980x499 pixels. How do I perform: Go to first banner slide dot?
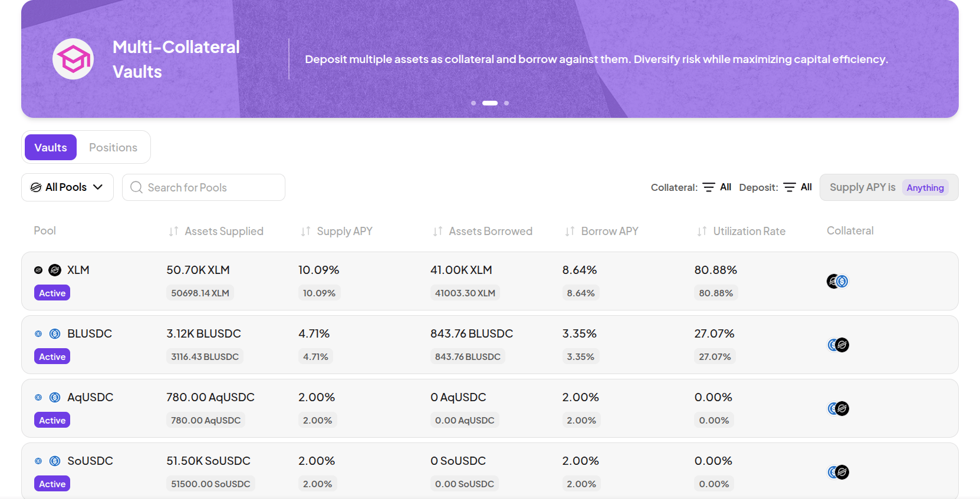click(x=473, y=103)
